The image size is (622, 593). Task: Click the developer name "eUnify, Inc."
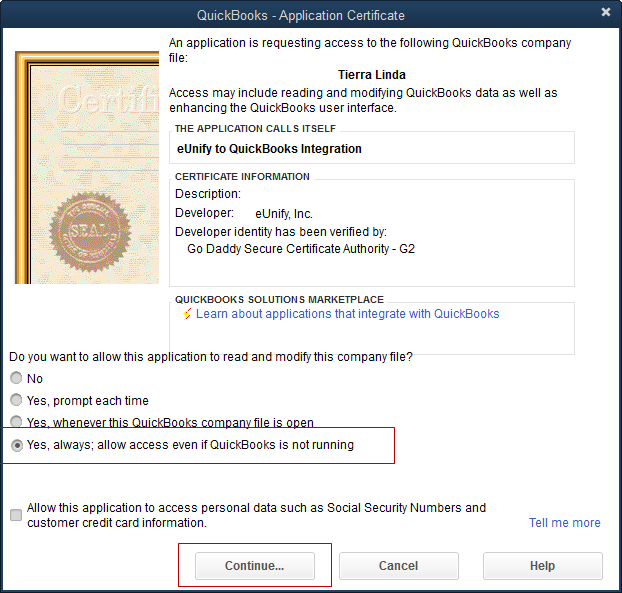point(284,214)
